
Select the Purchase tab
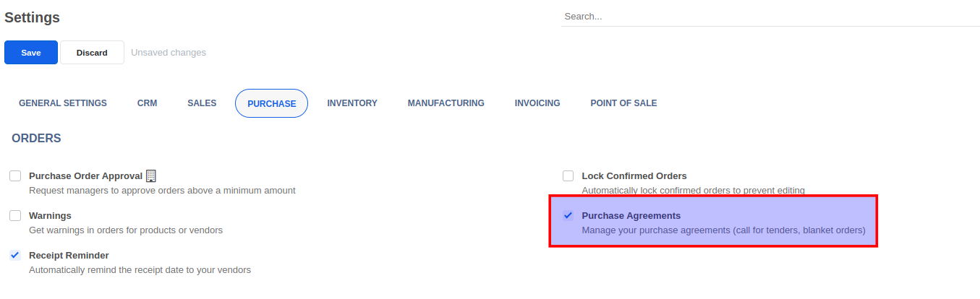(x=271, y=103)
